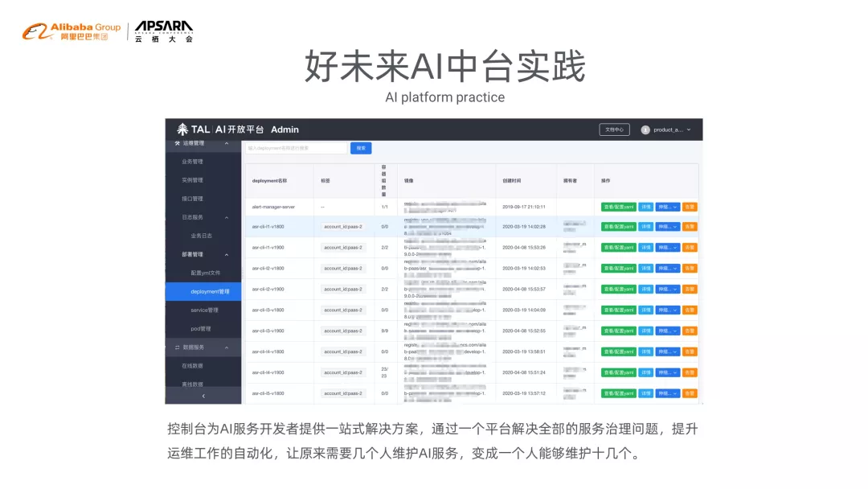868x489 pixels.
Task: Click the 2020-04-08 15:51:24 creation time
Action: [x=524, y=372]
